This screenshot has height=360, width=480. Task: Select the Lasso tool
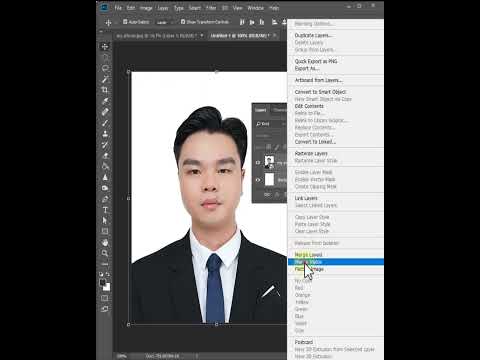coord(105,68)
